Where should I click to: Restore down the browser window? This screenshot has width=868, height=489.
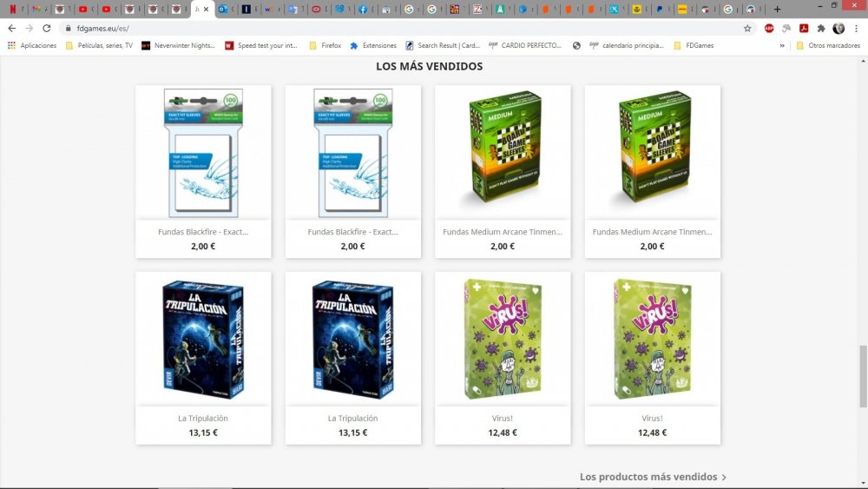coord(833,5)
